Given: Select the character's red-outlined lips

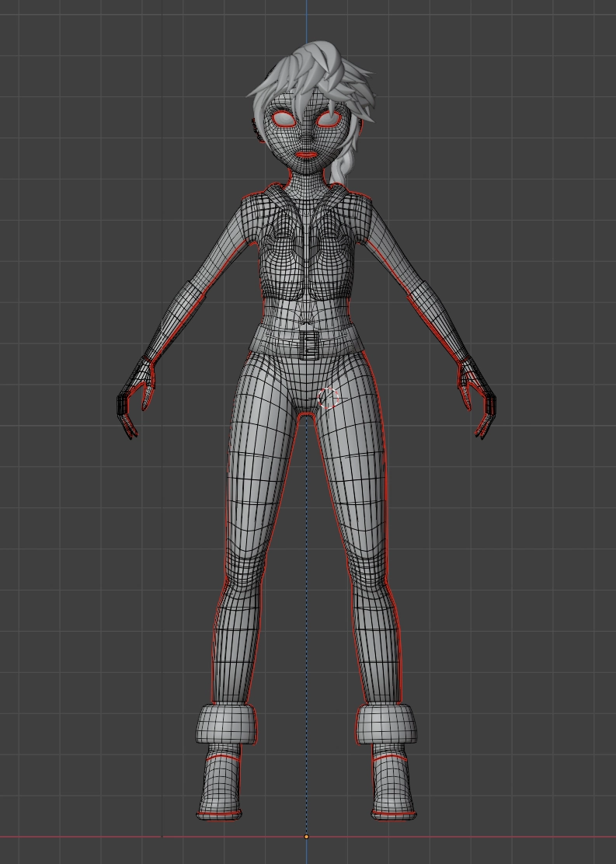Looking at the screenshot, I should pos(308,154).
